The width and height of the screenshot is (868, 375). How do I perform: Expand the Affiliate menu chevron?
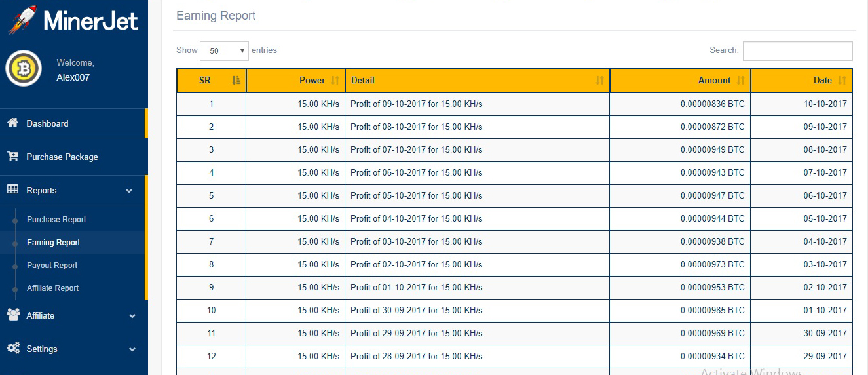(x=132, y=316)
